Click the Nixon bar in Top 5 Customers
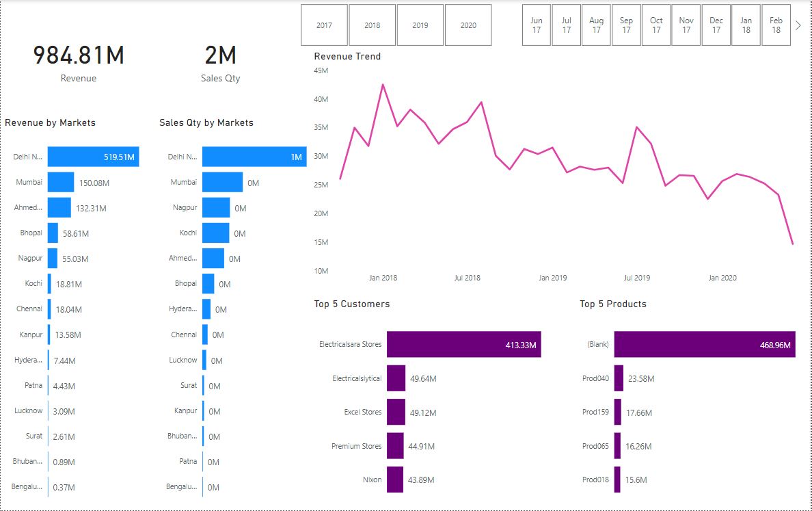Viewport: 812px width, 511px height. point(394,480)
